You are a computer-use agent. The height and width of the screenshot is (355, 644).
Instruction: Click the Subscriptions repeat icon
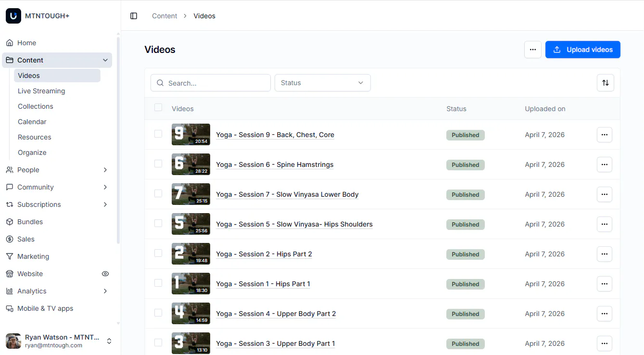click(x=10, y=204)
